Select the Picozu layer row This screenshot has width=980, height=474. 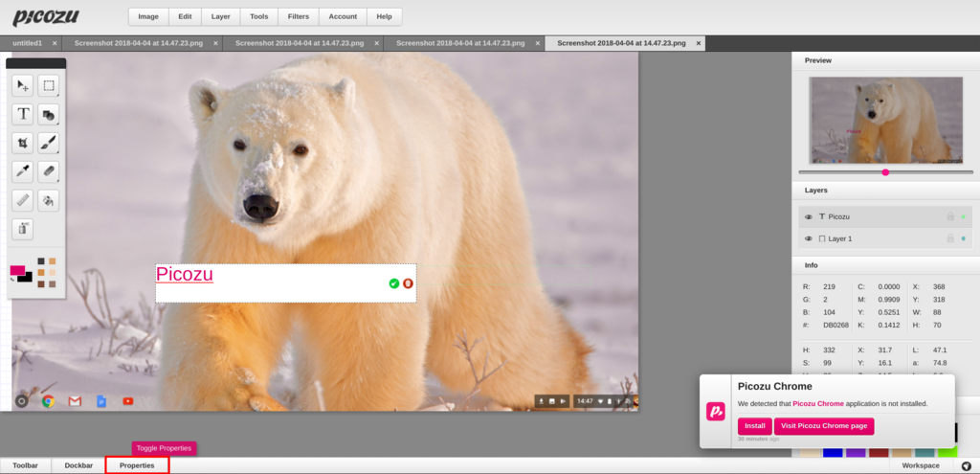(885, 216)
